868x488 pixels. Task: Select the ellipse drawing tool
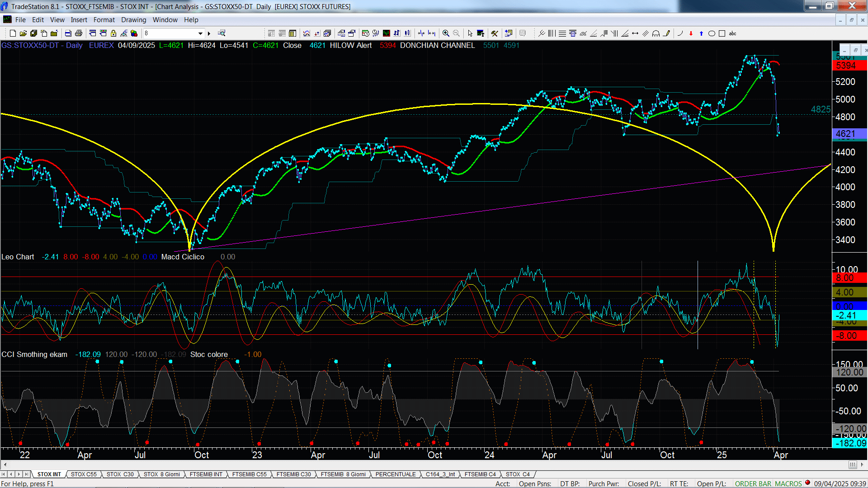[712, 33]
